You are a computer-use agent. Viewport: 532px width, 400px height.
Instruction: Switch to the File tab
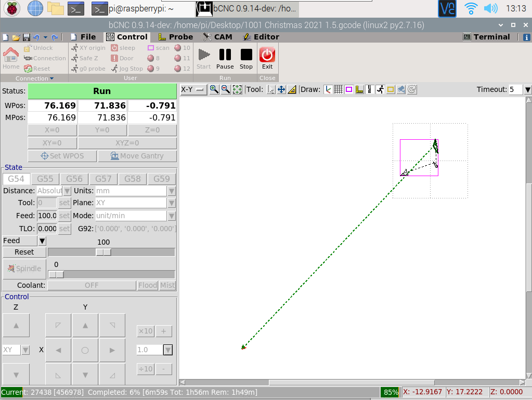click(83, 37)
